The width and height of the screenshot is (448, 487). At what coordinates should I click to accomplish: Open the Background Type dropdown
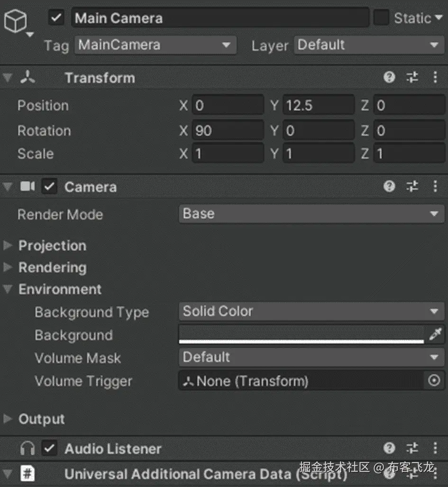click(311, 312)
